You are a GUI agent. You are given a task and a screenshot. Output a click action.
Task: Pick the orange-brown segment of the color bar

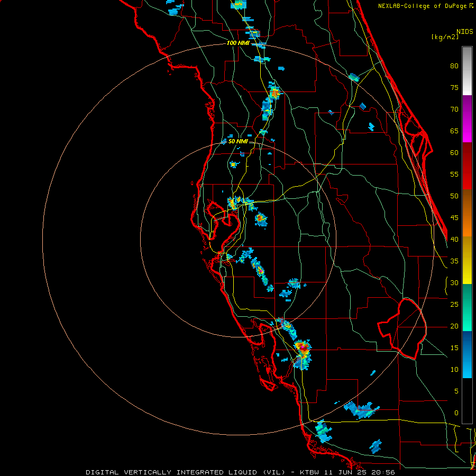click(x=467, y=213)
